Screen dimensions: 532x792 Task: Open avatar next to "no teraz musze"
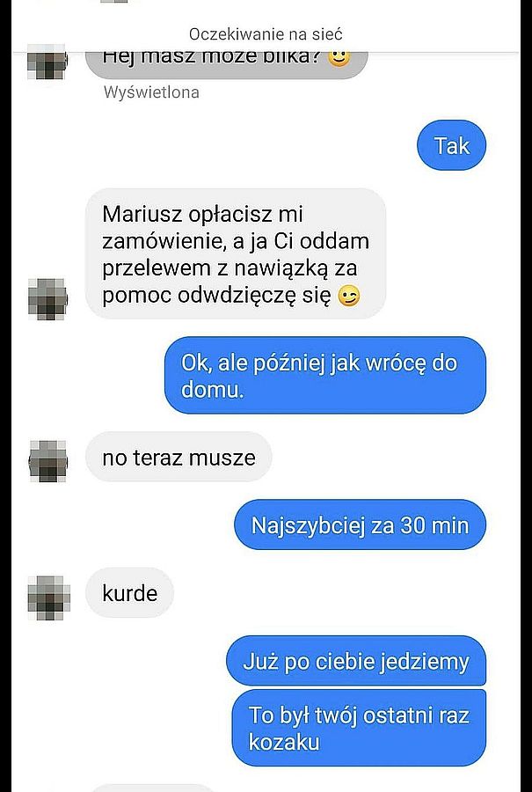47,460
